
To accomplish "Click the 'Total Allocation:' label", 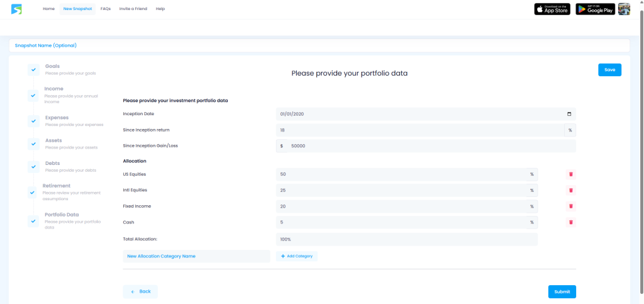I will [x=140, y=239].
